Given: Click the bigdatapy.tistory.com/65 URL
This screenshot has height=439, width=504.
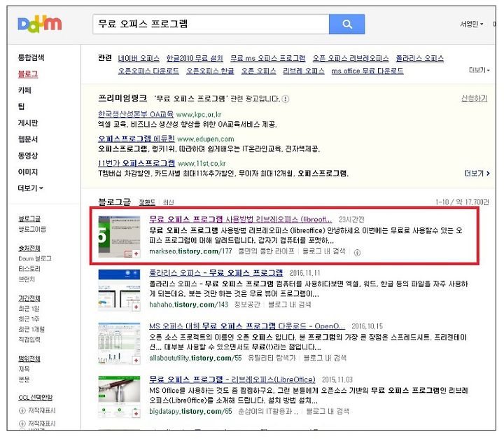Looking at the screenshot, I should point(190,411).
